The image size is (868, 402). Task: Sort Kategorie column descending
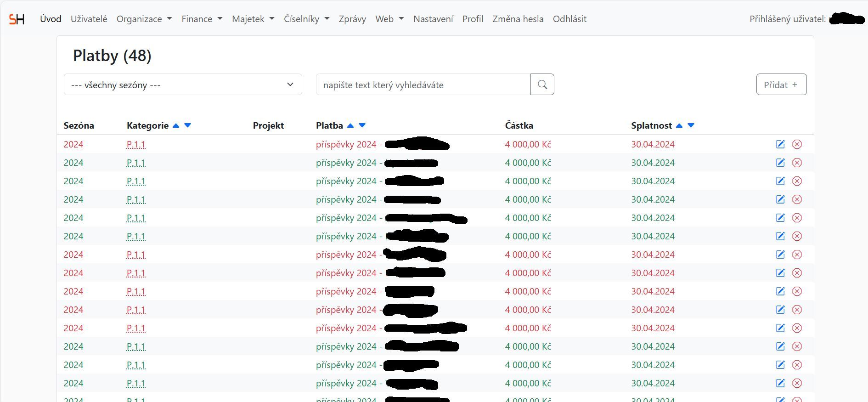pyautogui.click(x=187, y=125)
